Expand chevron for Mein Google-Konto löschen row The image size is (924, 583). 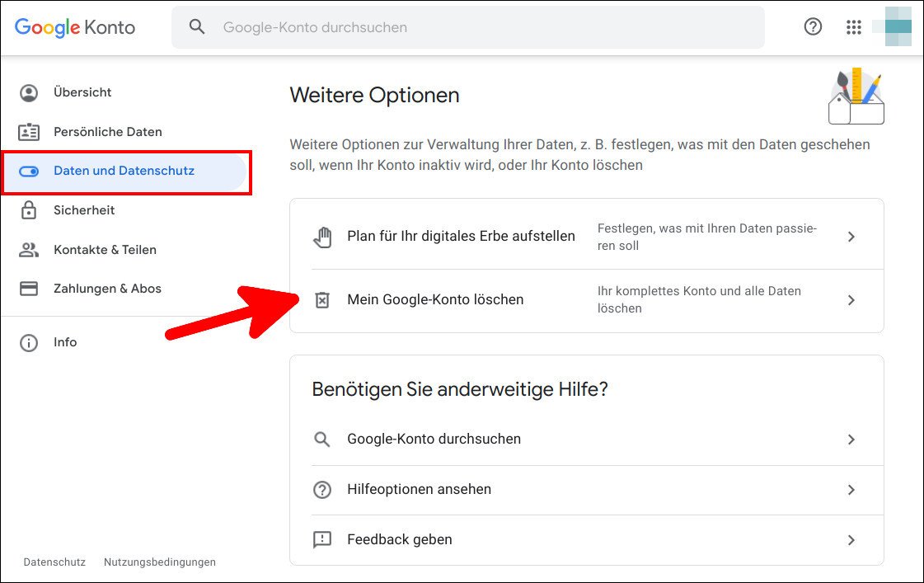[851, 300]
